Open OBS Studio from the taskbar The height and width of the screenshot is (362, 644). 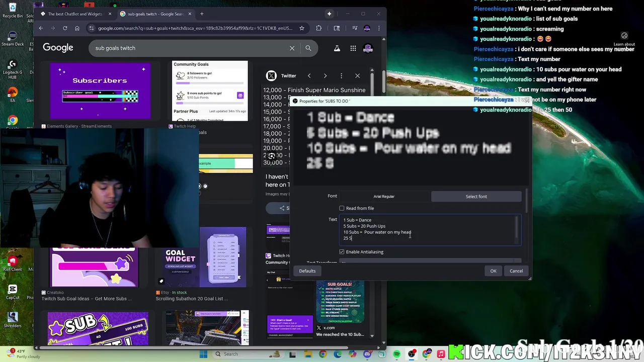click(412, 354)
